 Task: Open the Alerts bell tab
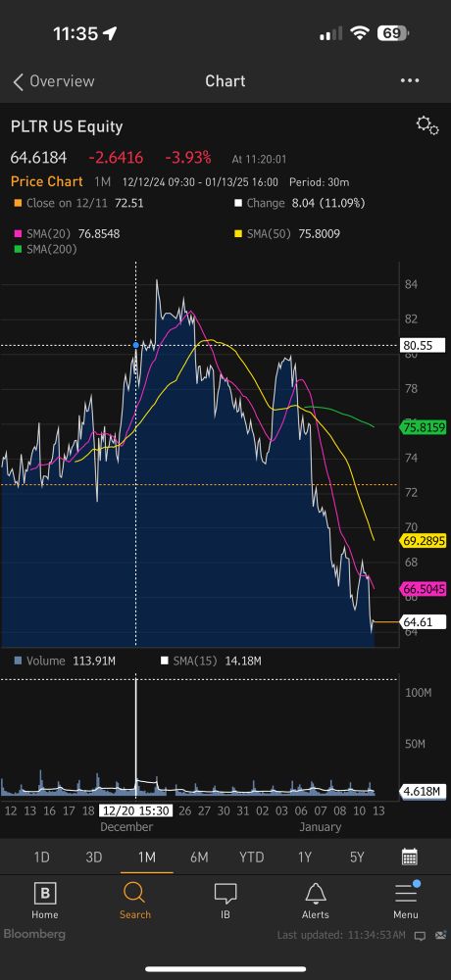coord(316,901)
